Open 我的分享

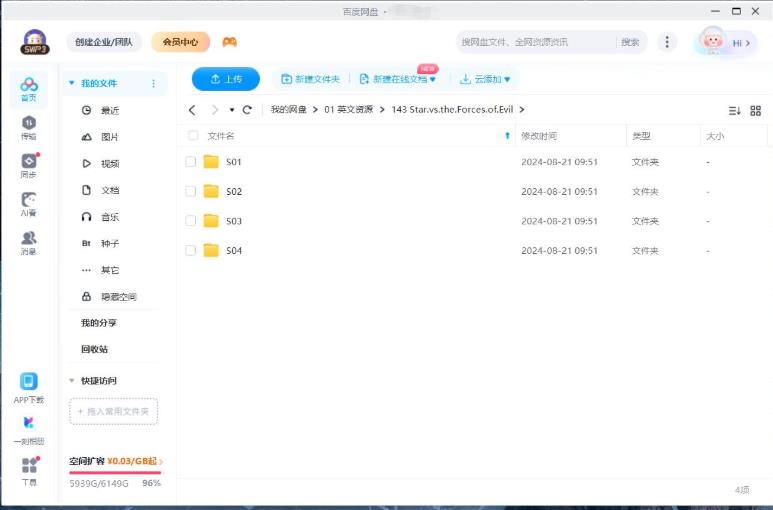coord(99,323)
